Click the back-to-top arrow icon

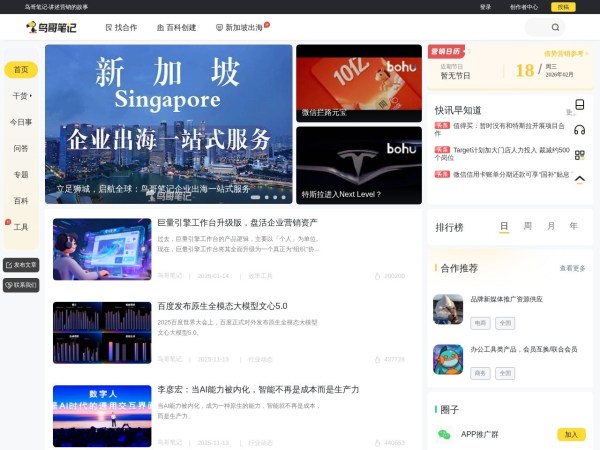pos(579,179)
